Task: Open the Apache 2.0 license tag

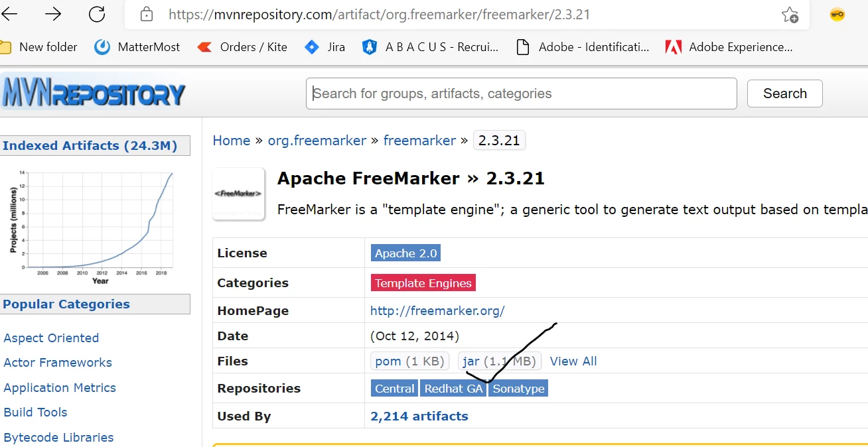Action: [405, 253]
